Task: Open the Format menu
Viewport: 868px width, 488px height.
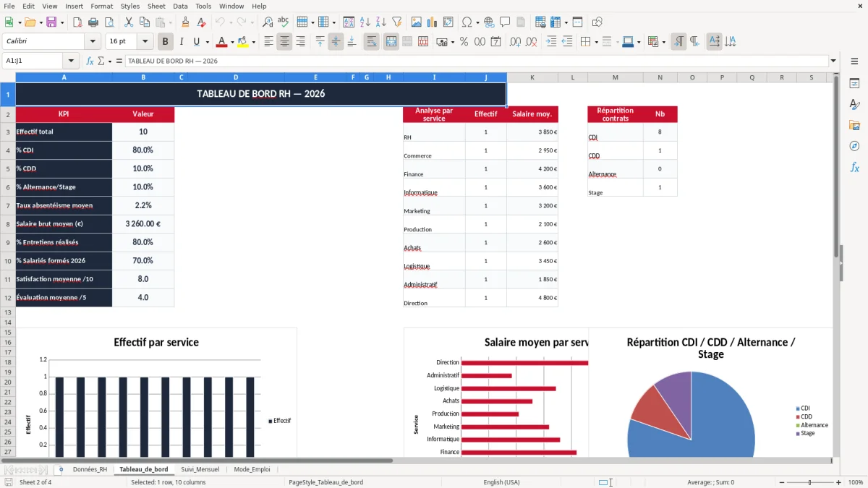Action: pos(101,6)
